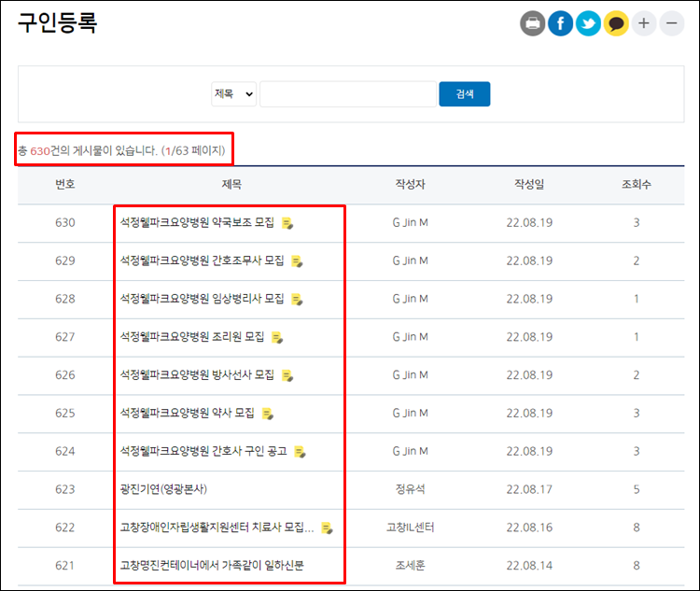Click the total 630 posts count text

tap(121, 150)
